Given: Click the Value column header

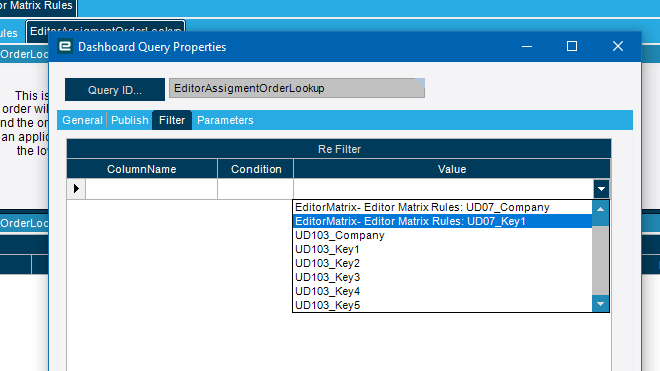Looking at the screenshot, I should point(452,169).
